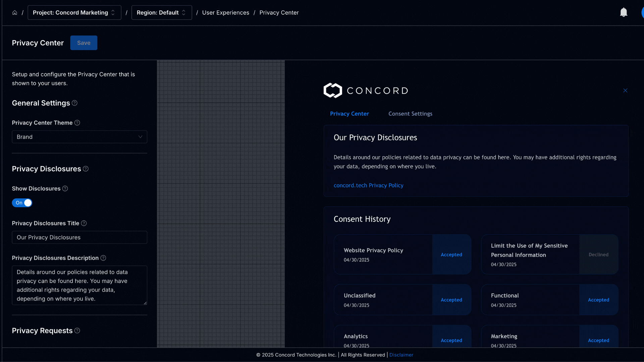Screen dimensions: 644x362
Task: Click the user avatar in top right
Action: [642, 12]
